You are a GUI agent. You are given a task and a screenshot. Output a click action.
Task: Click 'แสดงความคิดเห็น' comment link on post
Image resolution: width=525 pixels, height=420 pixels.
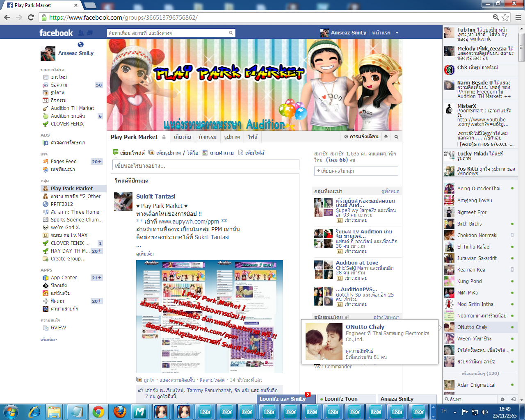[177, 380]
